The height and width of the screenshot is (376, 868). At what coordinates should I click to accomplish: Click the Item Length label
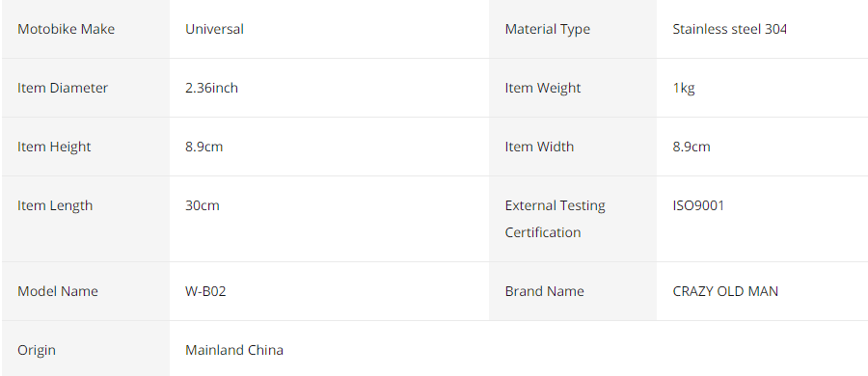point(55,205)
